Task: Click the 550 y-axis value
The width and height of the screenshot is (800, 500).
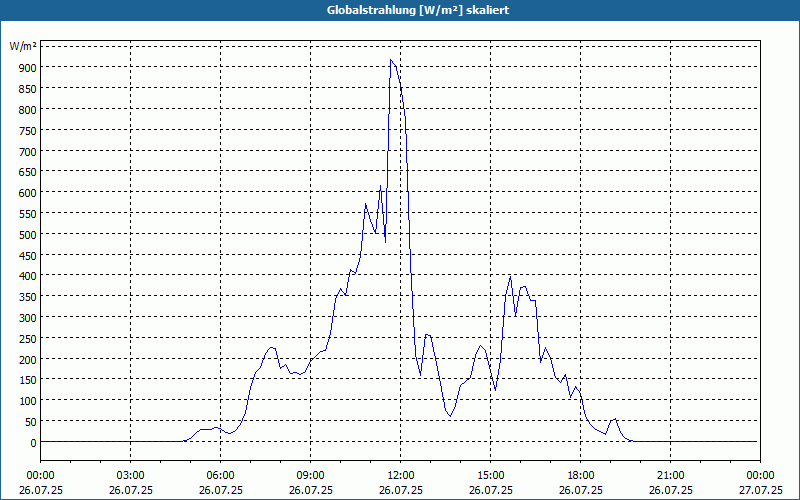Action: pos(29,214)
